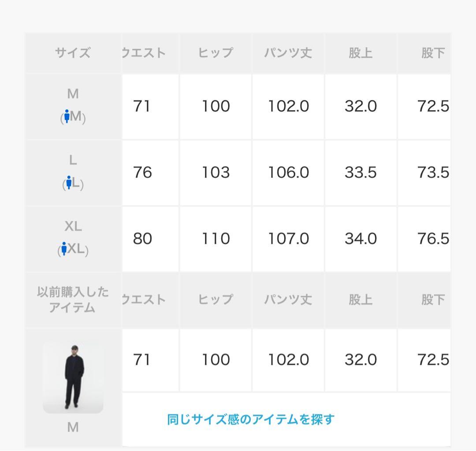
Task: Click the パンツ丈 column header
Action: (x=287, y=52)
